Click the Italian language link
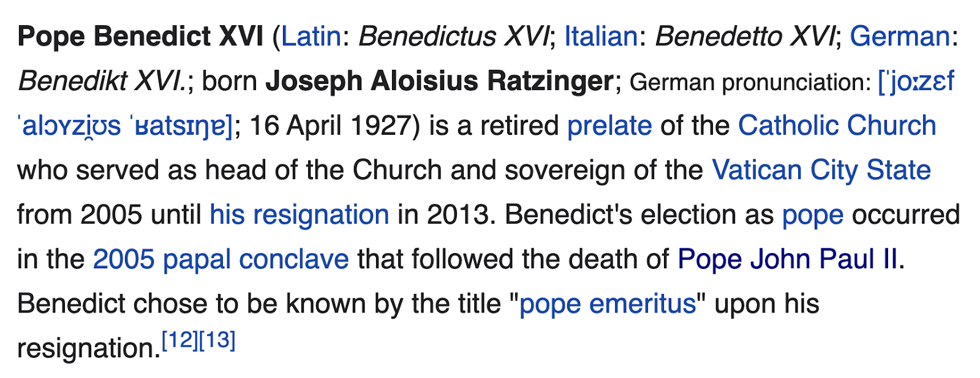 pyautogui.click(x=600, y=36)
